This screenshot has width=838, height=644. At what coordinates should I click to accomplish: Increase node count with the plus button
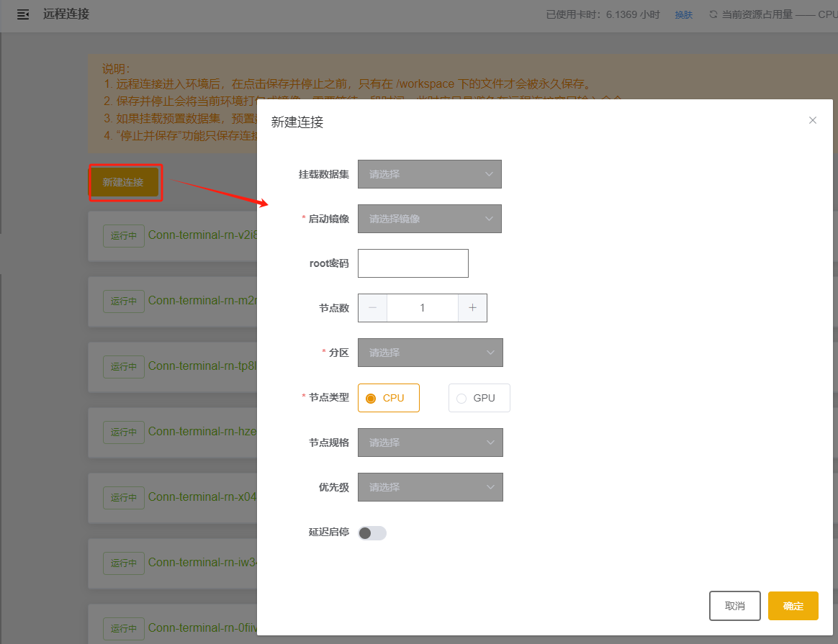tap(472, 308)
